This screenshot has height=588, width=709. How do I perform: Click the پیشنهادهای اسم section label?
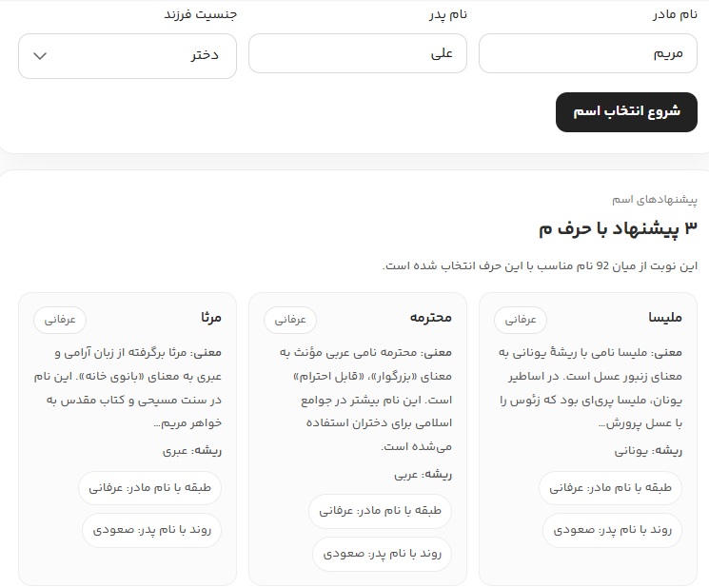(655, 199)
